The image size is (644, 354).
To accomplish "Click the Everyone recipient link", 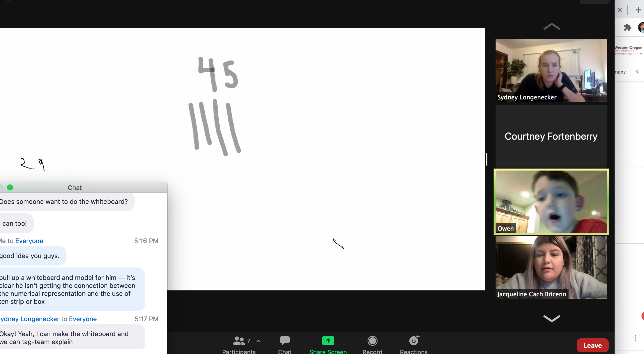I will pyautogui.click(x=29, y=241).
